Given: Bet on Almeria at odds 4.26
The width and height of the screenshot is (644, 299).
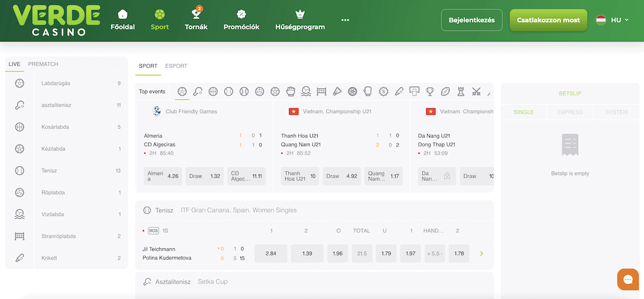Looking at the screenshot, I should point(163,176).
